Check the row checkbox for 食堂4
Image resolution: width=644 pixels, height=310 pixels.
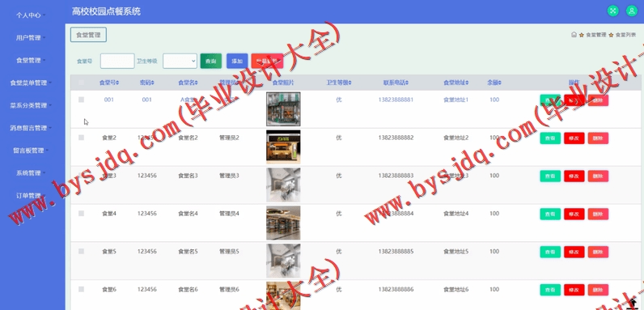pyautogui.click(x=82, y=214)
